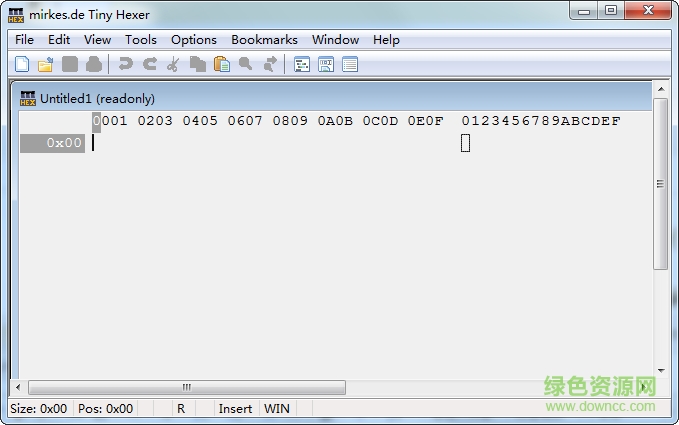Click the WIN charset status field
This screenshot has width=679, height=425.
277,409
